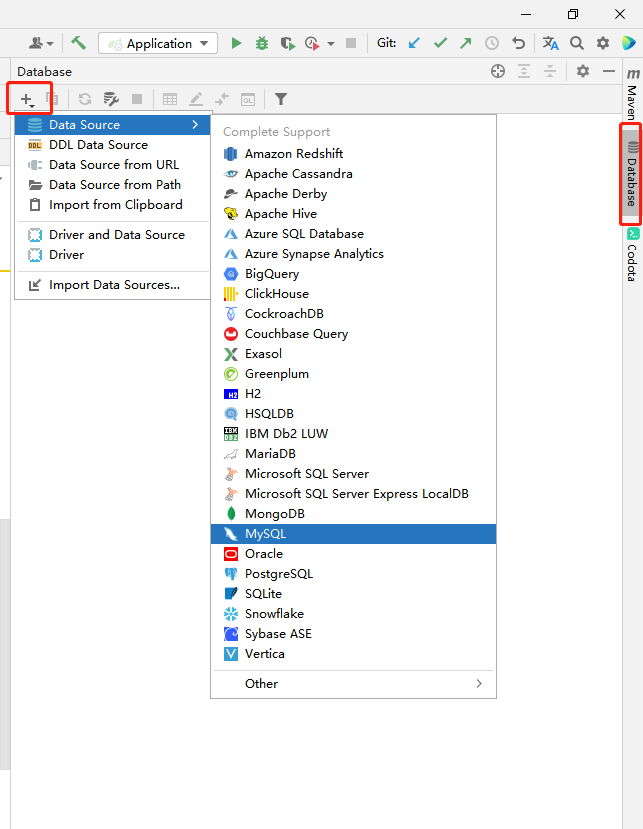Screen dimensions: 643x829
Task: Open the Codota side tab
Action: [632, 255]
